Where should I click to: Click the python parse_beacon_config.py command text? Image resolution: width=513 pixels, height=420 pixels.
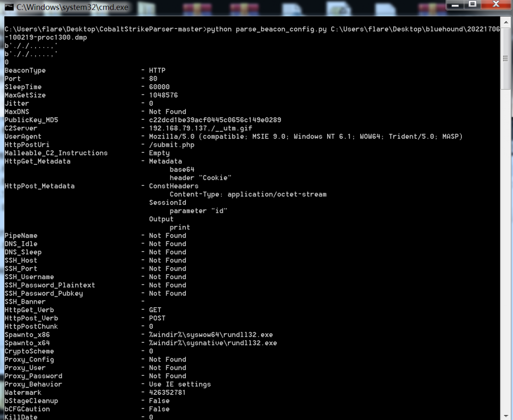tap(267, 29)
